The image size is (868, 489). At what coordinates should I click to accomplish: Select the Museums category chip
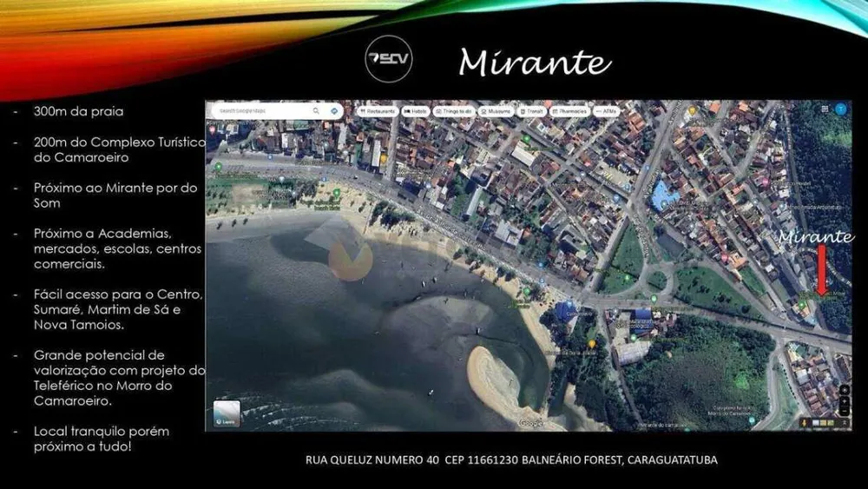496,111
